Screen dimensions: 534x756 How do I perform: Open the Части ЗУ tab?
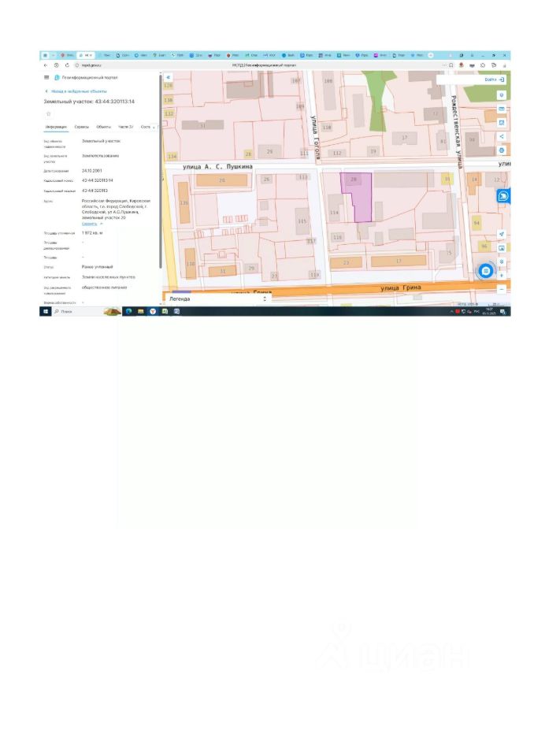click(126, 127)
